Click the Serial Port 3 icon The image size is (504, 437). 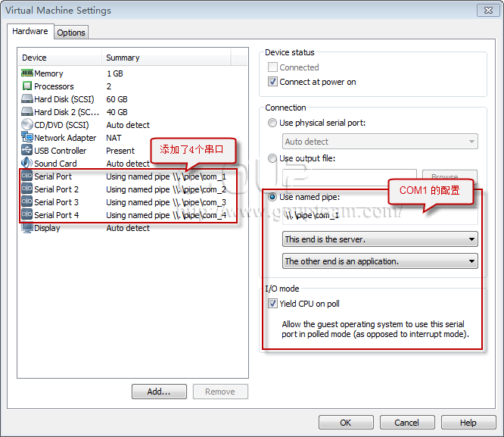(x=27, y=201)
